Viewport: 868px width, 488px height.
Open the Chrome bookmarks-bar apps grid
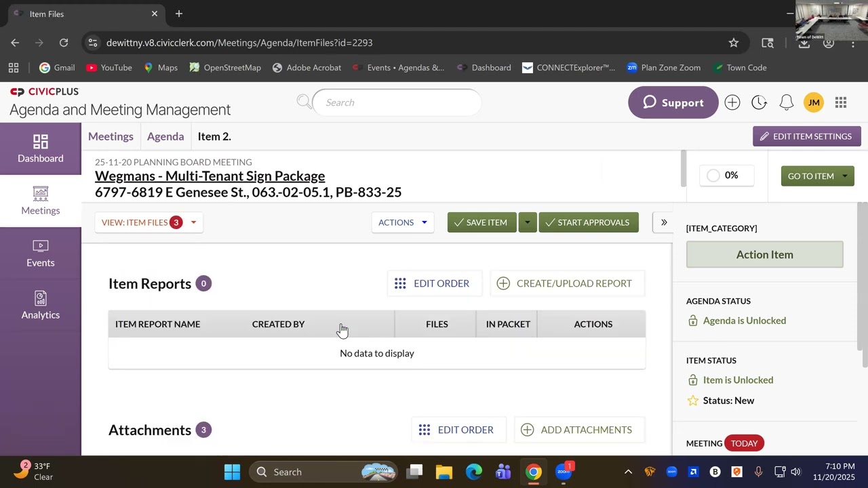click(x=14, y=68)
